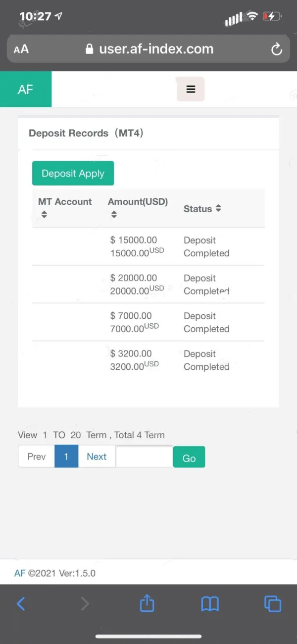Tap the Safari reload icon
Screen dimensions: 297x644
click(276, 49)
